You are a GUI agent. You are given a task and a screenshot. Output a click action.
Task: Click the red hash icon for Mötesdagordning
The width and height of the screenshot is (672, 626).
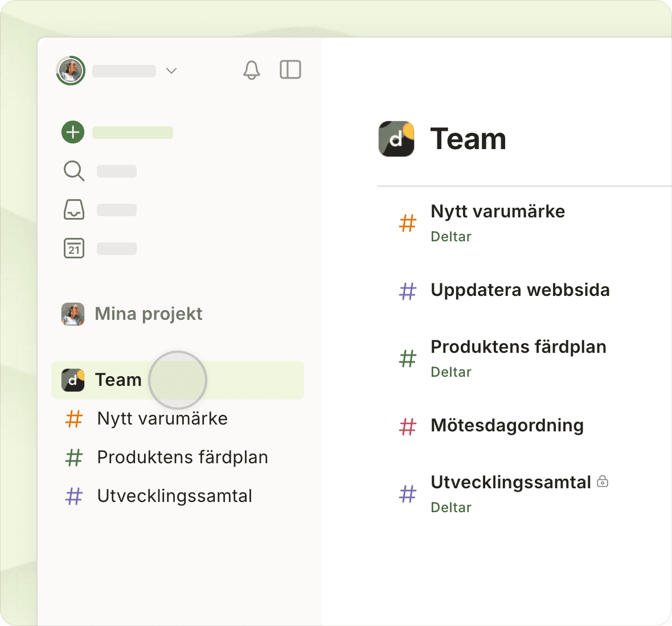pyautogui.click(x=408, y=426)
